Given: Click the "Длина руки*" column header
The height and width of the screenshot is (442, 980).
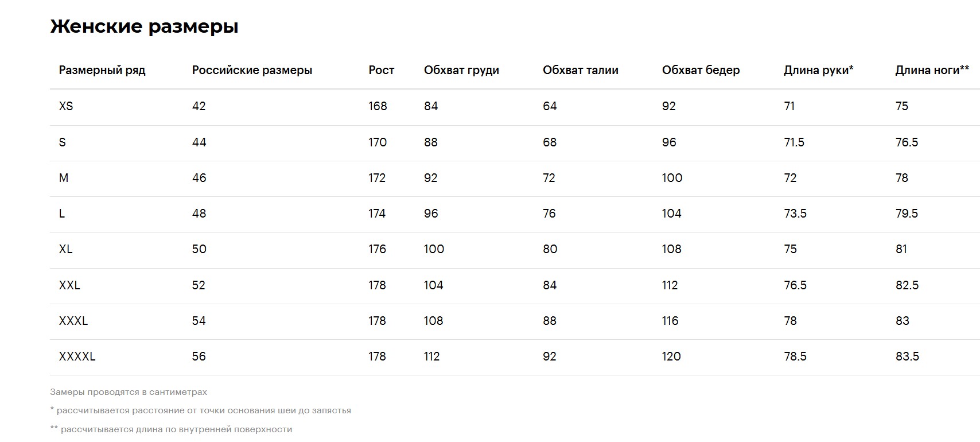Looking at the screenshot, I should [818, 70].
